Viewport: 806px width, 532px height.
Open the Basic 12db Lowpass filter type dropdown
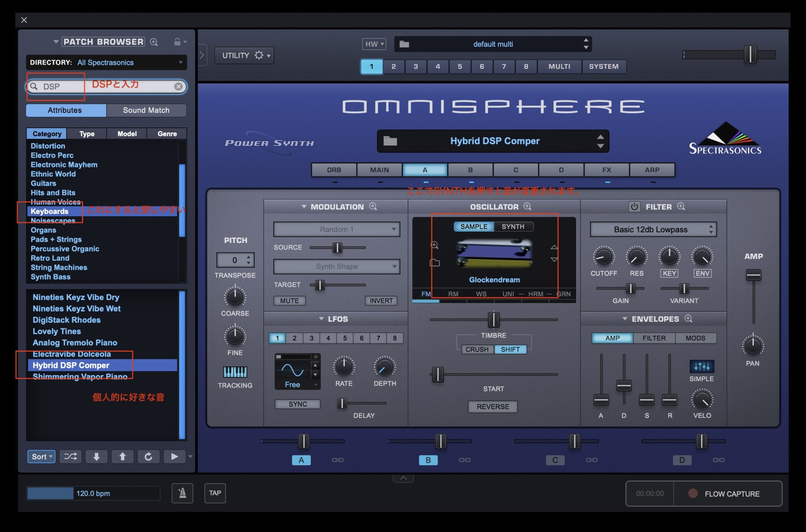click(x=653, y=229)
